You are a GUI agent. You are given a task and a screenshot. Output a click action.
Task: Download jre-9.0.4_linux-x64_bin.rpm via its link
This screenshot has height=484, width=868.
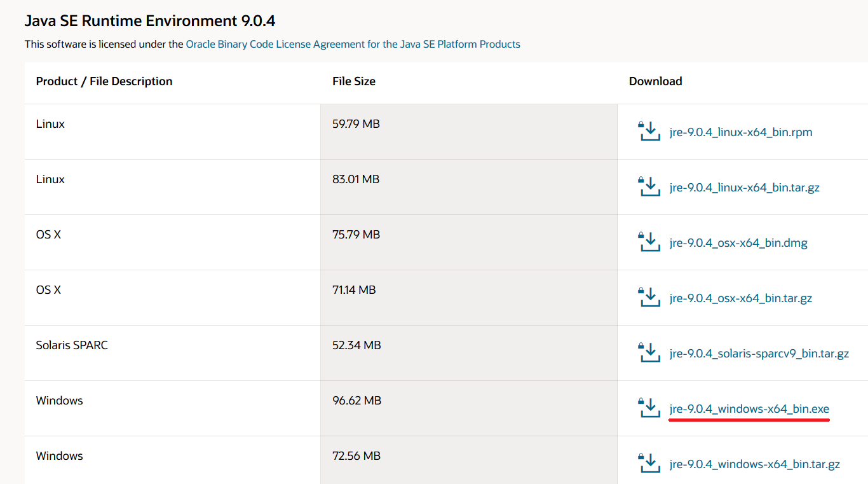[x=741, y=132]
